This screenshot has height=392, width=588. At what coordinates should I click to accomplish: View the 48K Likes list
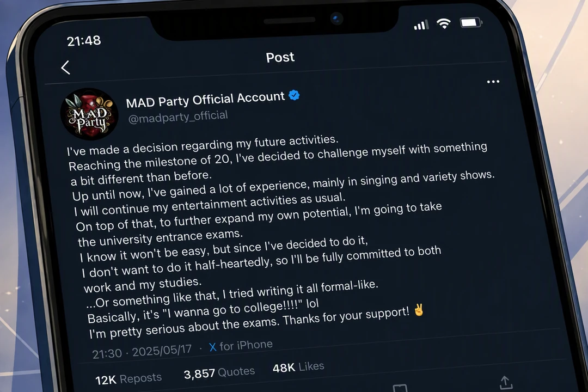298,367
